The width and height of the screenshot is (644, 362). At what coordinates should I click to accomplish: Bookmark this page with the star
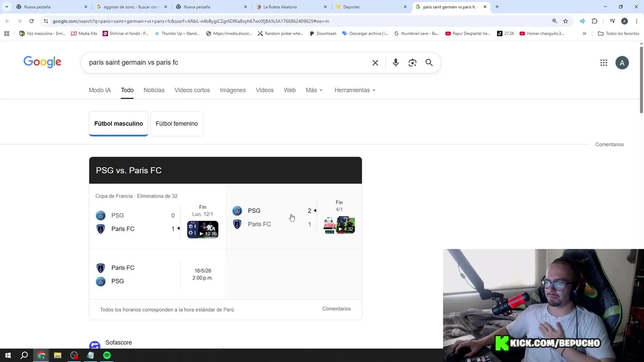click(566, 21)
